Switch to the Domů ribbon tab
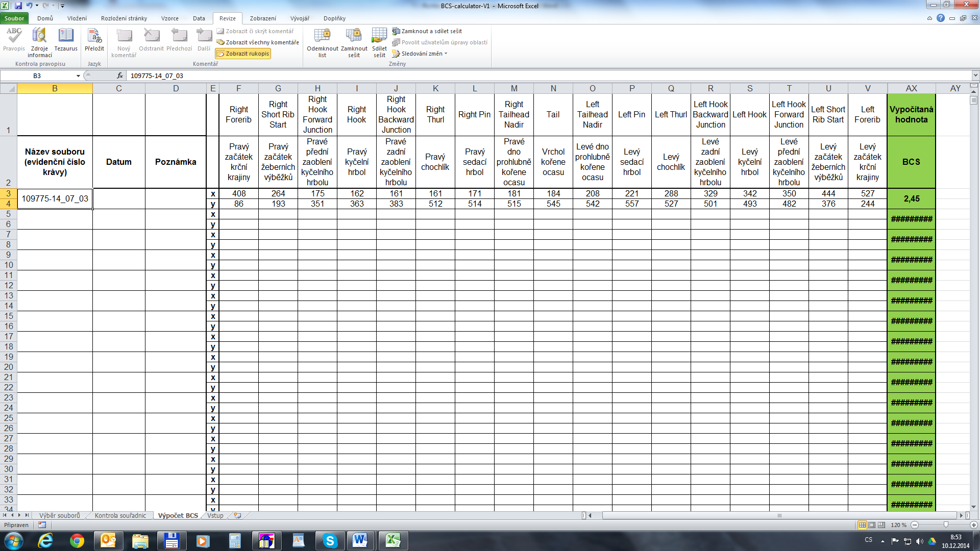Screen dimensions: 980x551 [x=45, y=18]
